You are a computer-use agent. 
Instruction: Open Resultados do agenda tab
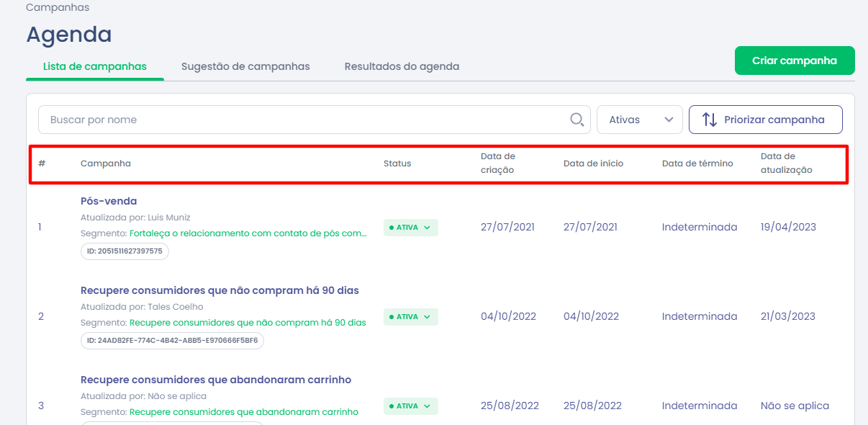402,66
